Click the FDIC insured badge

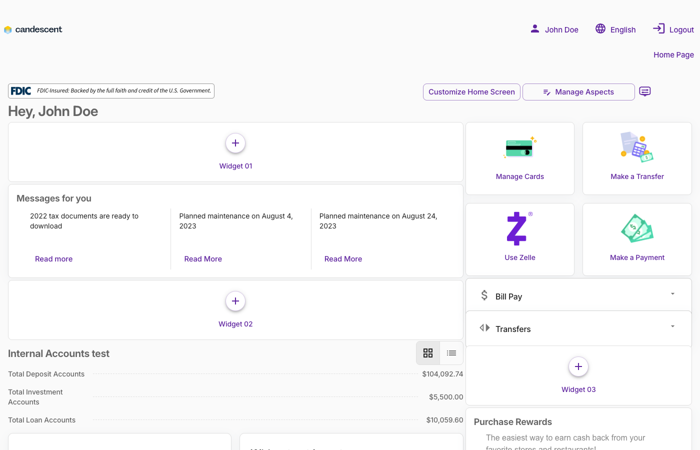[x=111, y=91]
